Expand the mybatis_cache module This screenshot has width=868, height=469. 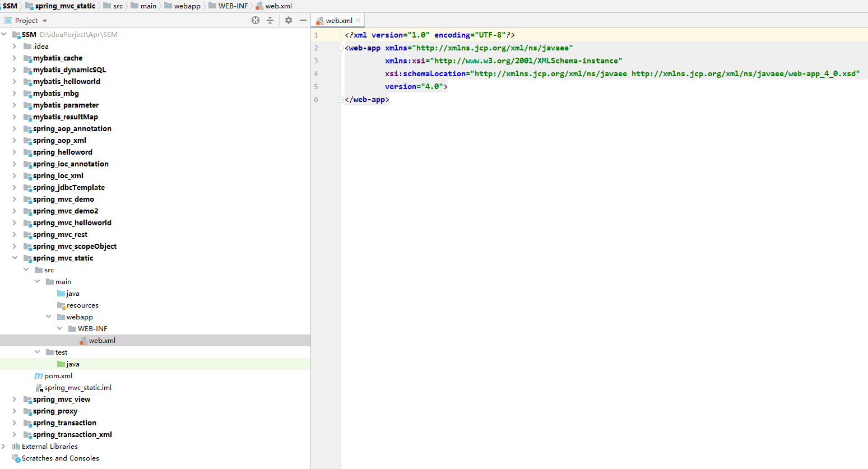pyautogui.click(x=15, y=58)
